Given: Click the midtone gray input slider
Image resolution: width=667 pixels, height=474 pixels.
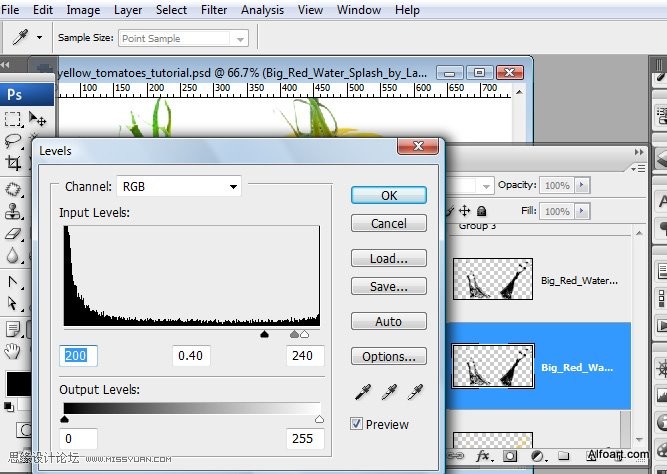Looking at the screenshot, I should pos(294,334).
